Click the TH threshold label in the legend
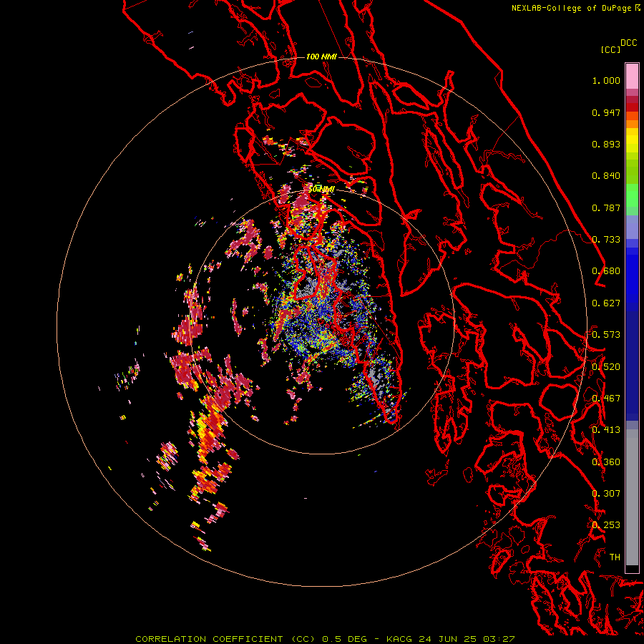644x644 pixels. pyautogui.click(x=615, y=557)
